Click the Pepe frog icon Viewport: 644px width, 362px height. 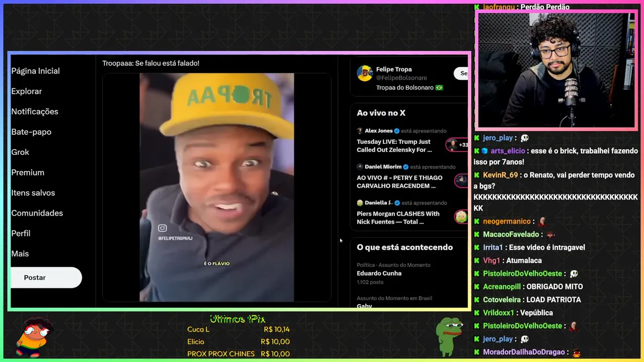[x=449, y=337]
